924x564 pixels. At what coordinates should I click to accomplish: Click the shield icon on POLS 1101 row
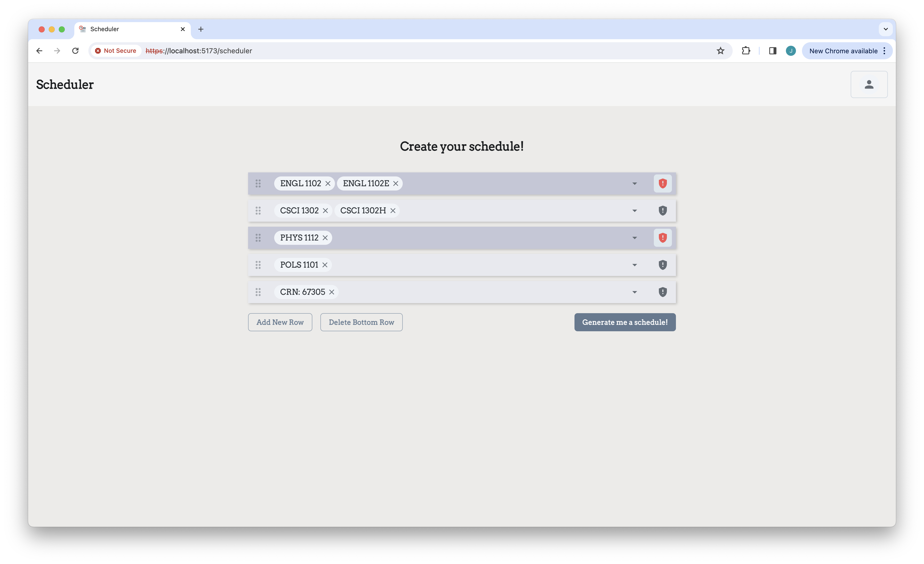(663, 265)
